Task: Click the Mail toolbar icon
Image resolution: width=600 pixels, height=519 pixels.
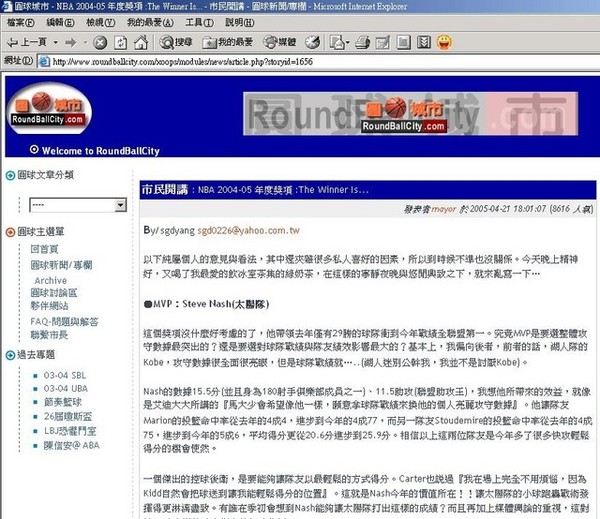Action: point(337,42)
